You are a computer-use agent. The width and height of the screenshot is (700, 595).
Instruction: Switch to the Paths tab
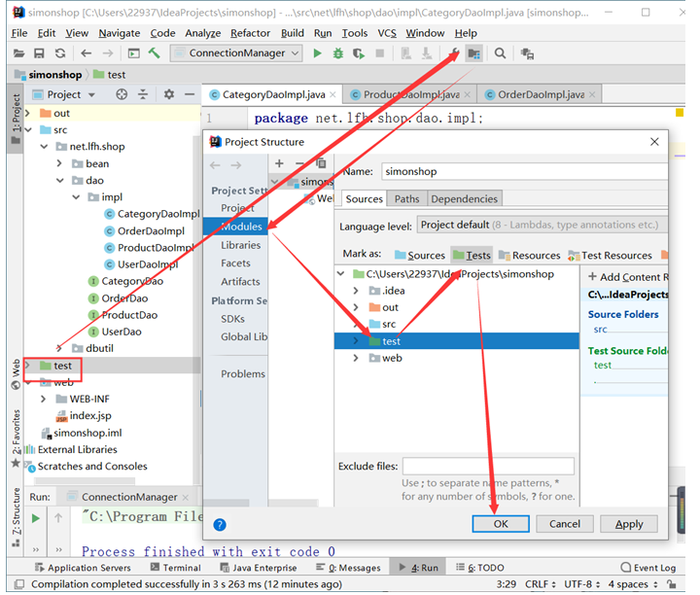tap(406, 198)
